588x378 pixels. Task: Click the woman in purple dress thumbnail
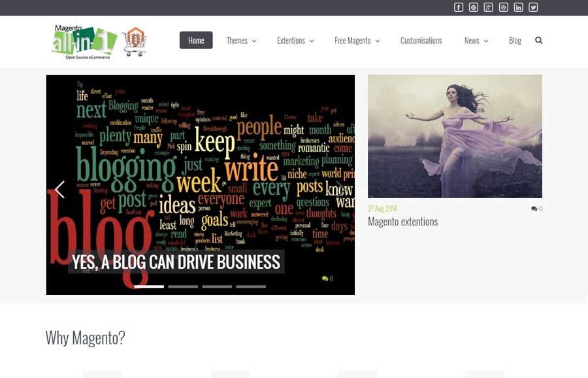(x=455, y=136)
